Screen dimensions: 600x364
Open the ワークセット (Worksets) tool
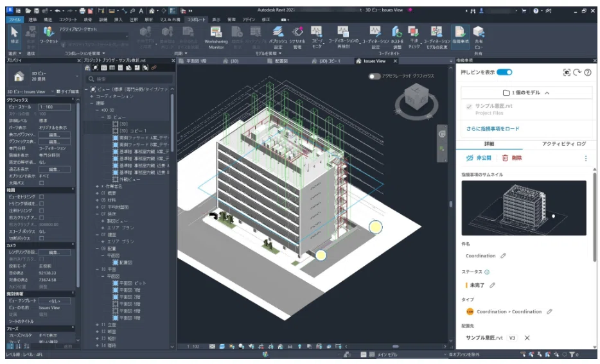click(49, 35)
